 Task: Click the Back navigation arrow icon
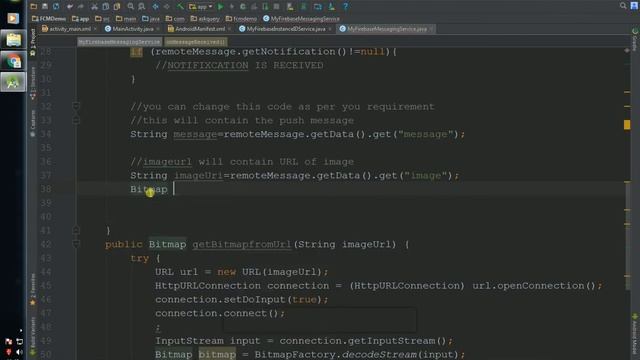click(x=156, y=7)
